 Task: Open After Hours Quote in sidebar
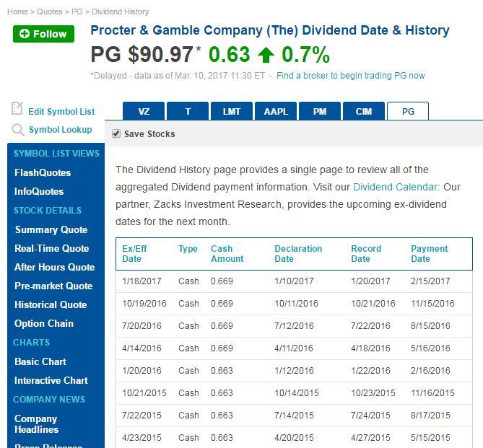[55, 267]
